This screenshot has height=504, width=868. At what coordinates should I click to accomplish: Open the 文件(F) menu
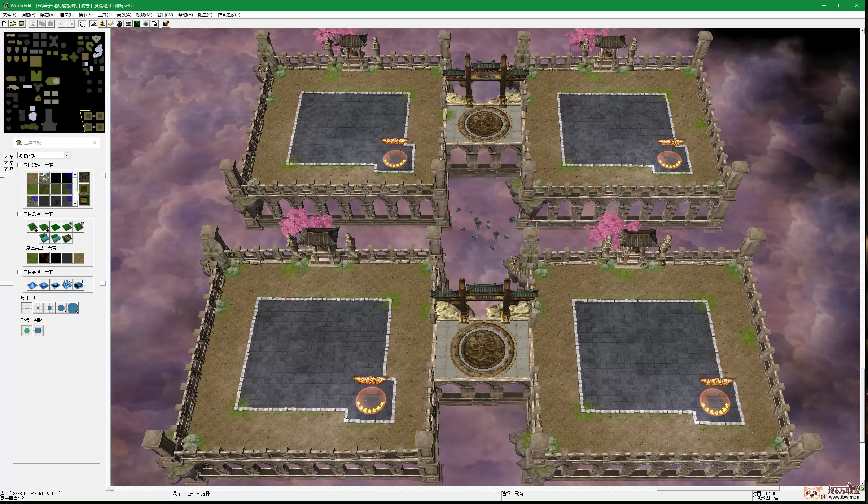tap(9, 15)
